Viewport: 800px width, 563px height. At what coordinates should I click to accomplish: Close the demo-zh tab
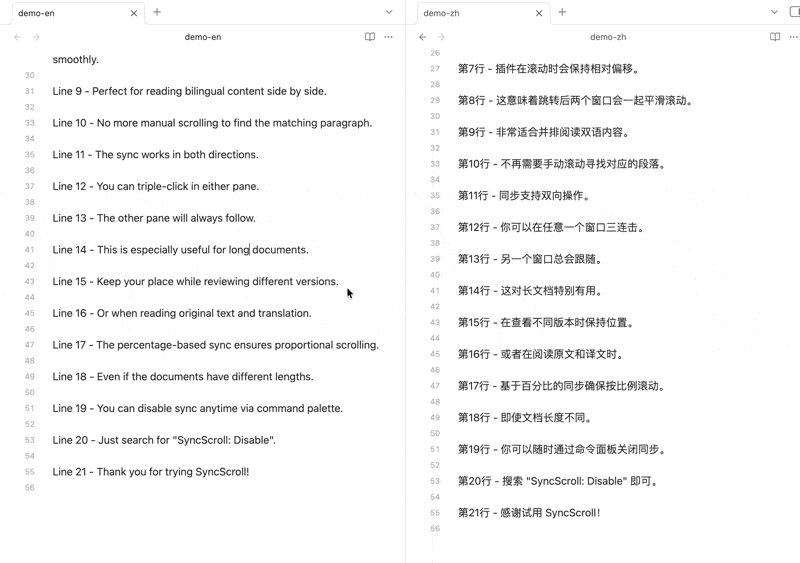(539, 13)
